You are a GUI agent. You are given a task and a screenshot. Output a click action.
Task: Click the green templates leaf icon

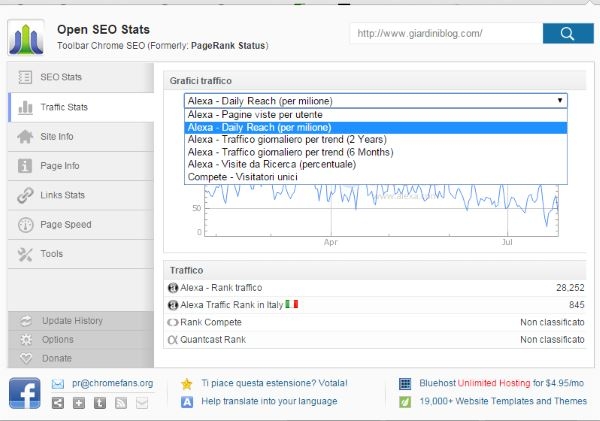pyautogui.click(x=405, y=402)
